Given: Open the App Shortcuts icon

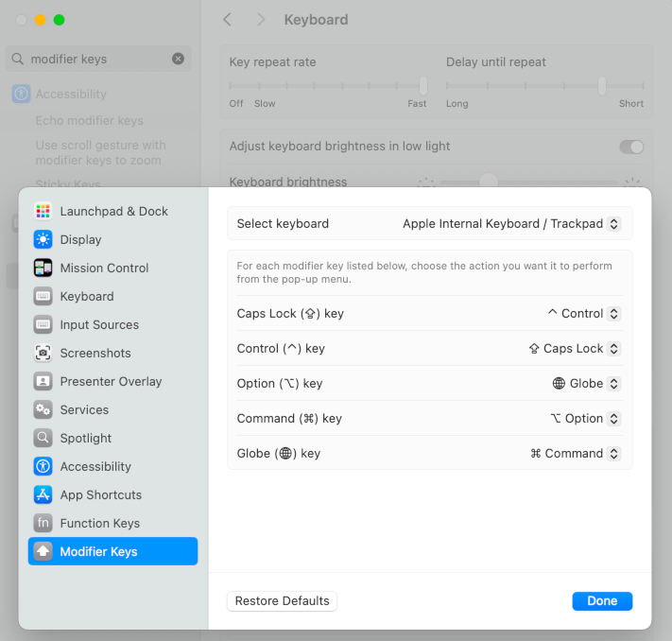Looking at the screenshot, I should tap(43, 494).
